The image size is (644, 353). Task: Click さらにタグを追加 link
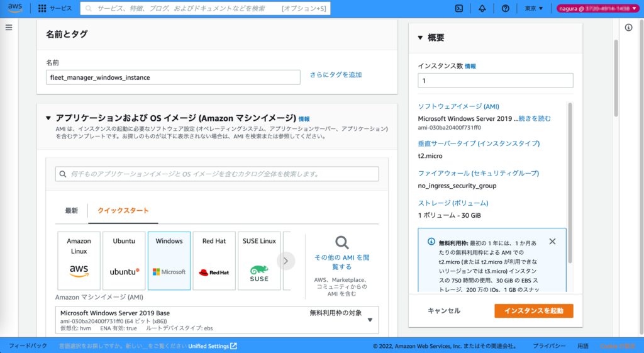click(x=336, y=75)
